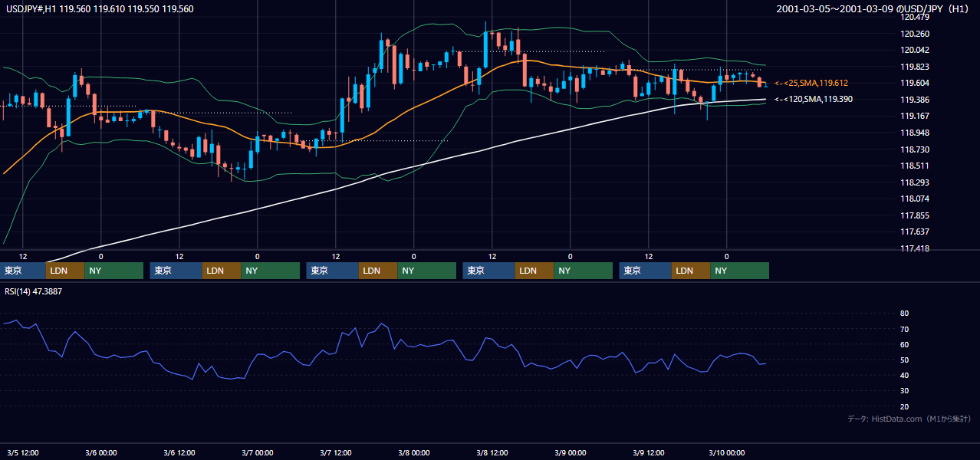Click the 3/5 12:00 time axis label
This screenshot has height=460, width=980.
(x=23, y=452)
